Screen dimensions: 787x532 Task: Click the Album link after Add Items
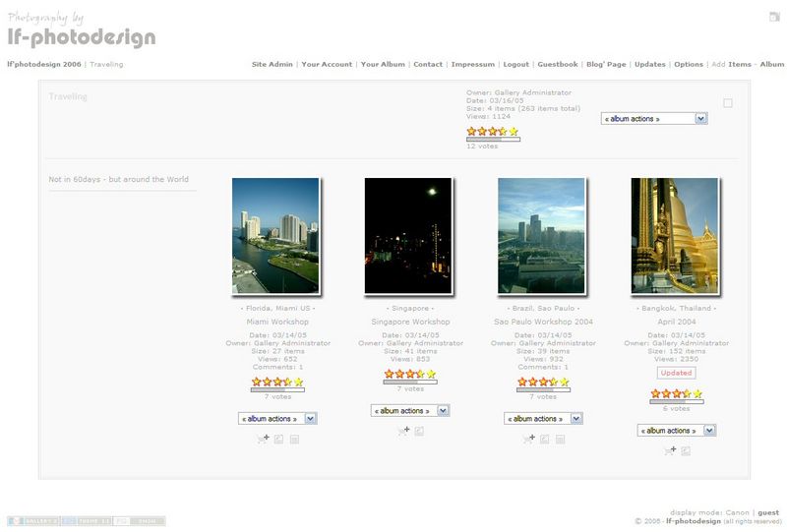tap(772, 64)
